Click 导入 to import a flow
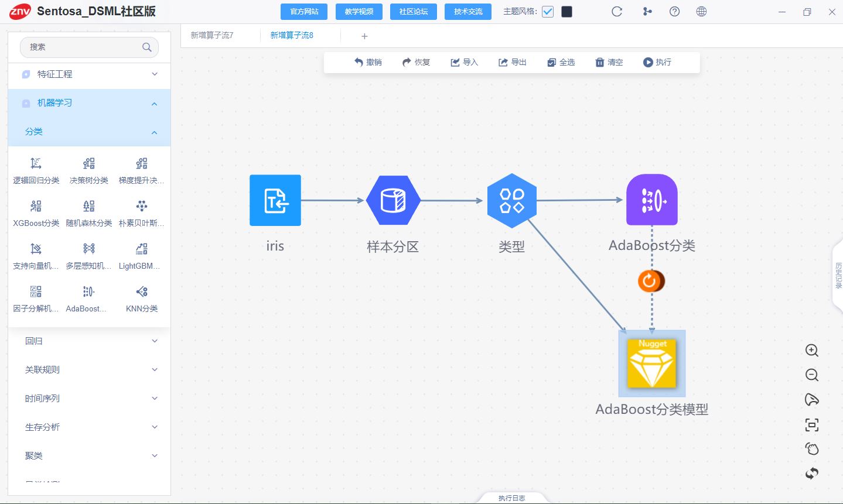 tap(464, 62)
